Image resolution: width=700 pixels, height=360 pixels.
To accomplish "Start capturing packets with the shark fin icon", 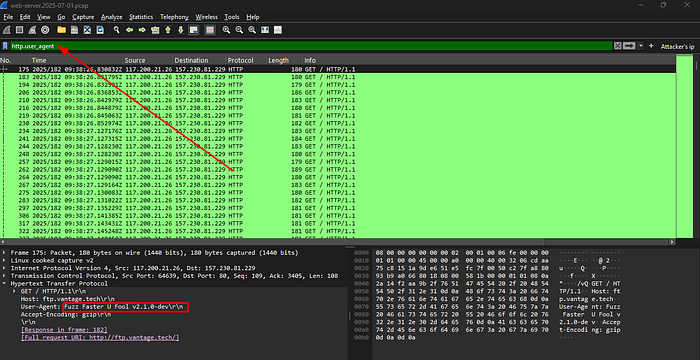I will coord(6,30).
